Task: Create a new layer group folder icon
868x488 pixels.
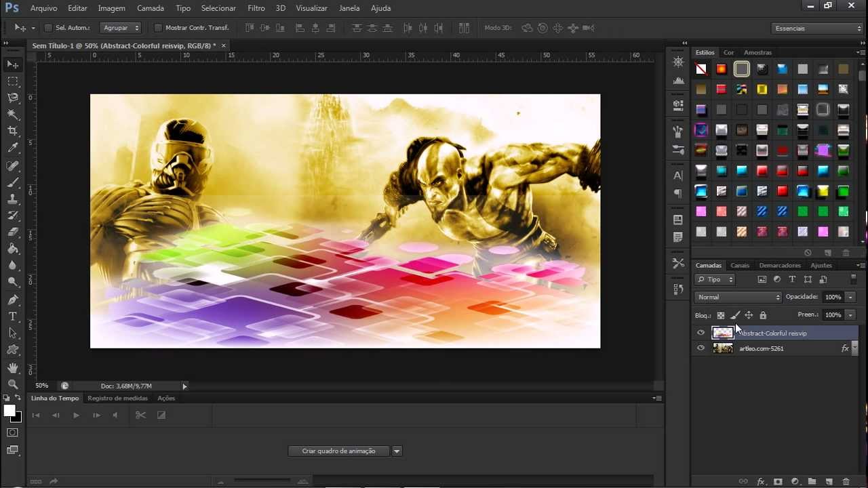Action: 812,482
